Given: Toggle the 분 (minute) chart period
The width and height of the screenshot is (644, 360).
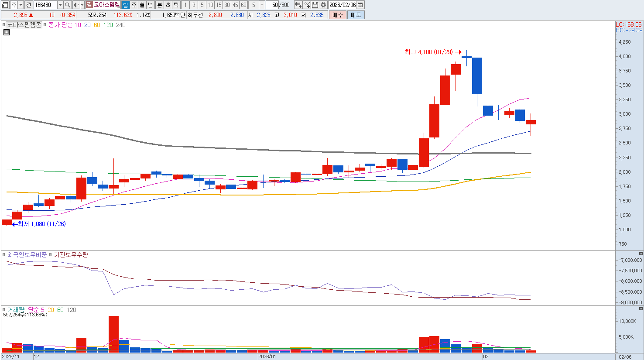Looking at the screenshot, I should click(x=159, y=5).
